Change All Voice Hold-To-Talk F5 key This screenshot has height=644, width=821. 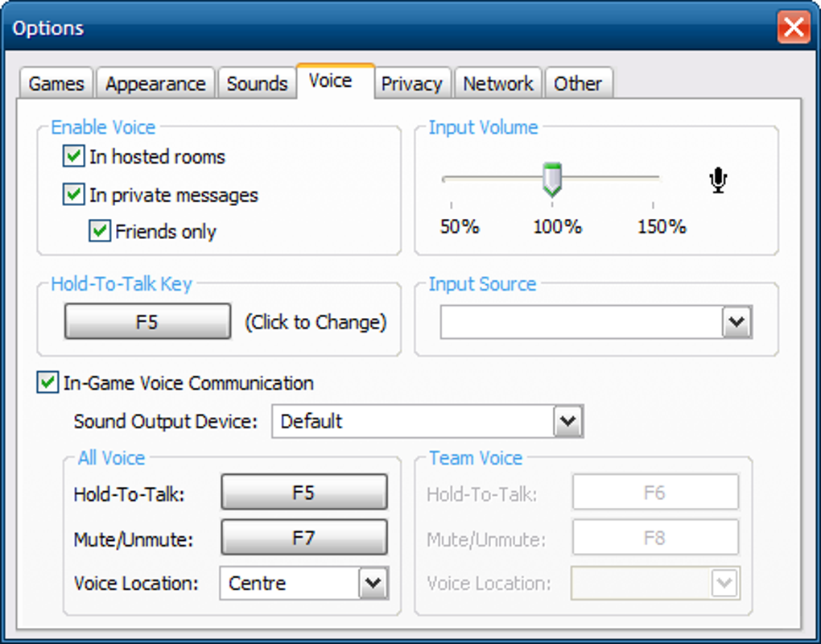point(304,492)
